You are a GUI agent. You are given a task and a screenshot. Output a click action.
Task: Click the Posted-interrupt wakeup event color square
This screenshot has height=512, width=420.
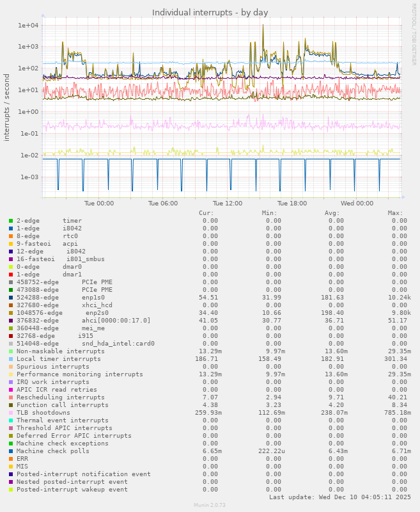[x=11, y=490]
